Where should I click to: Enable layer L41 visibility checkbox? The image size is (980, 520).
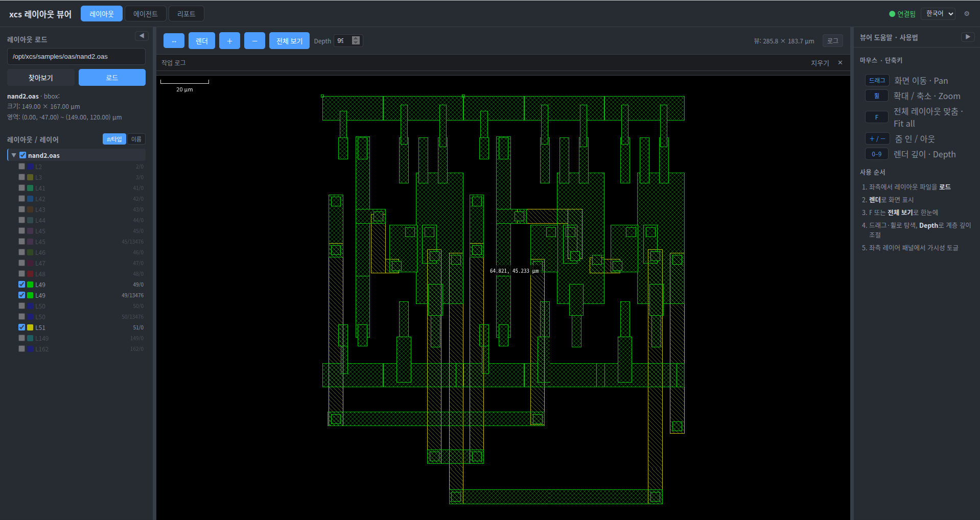(x=21, y=188)
